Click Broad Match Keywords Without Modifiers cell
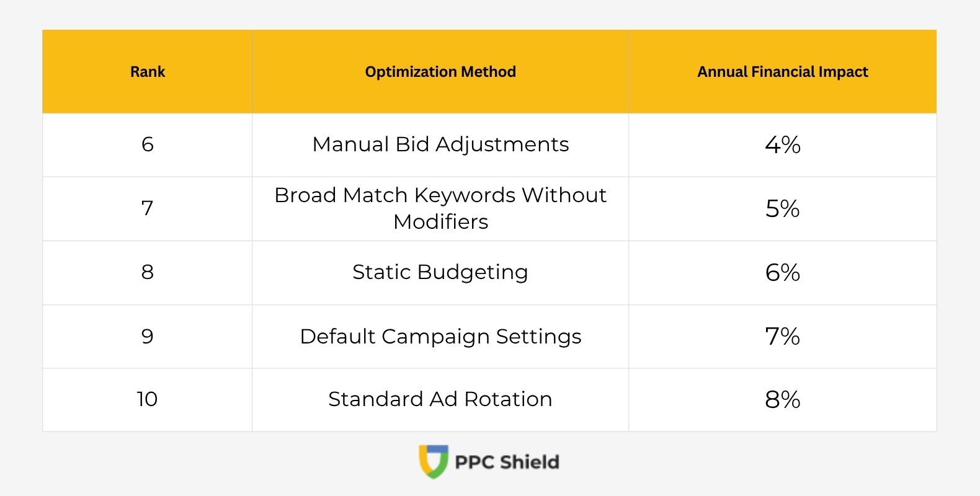This screenshot has width=980, height=496. pyautogui.click(x=440, y=208)
